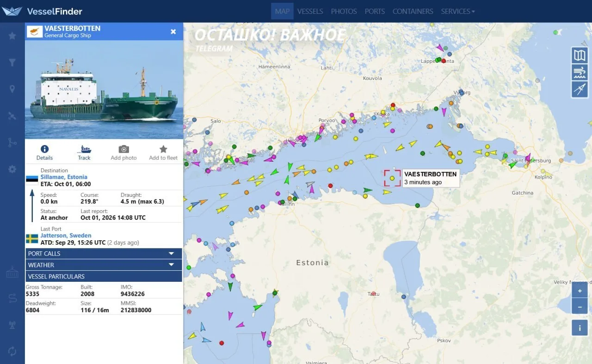
Task: Open the Favorites star in left sidebar
Action: tap(12, 36)
